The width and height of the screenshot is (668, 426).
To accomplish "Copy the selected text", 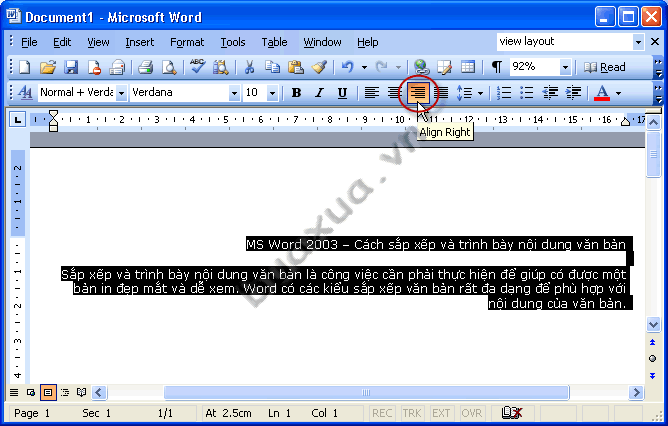I will (272, 67).
